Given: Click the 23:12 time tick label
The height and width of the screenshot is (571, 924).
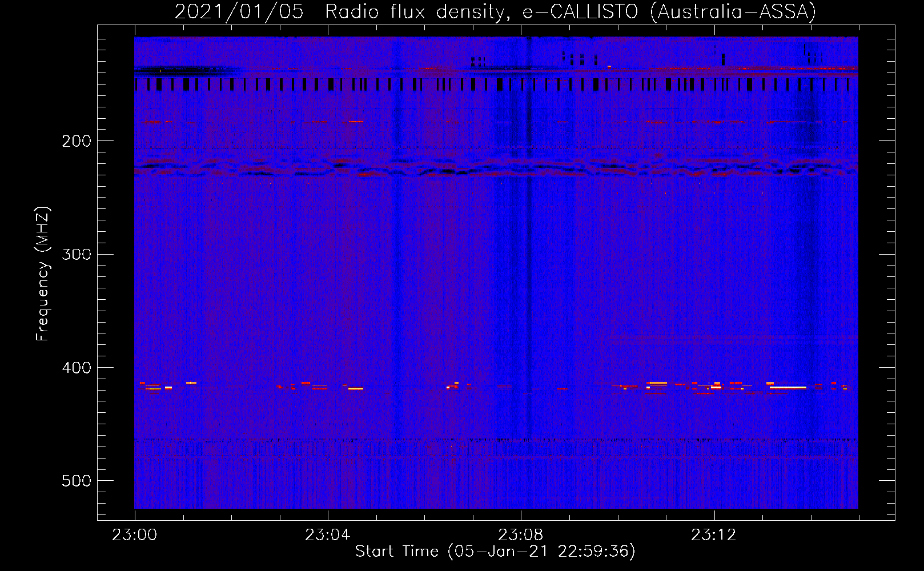Looking at the screenshot, I should pyautogui.click(x=713, y=535).
